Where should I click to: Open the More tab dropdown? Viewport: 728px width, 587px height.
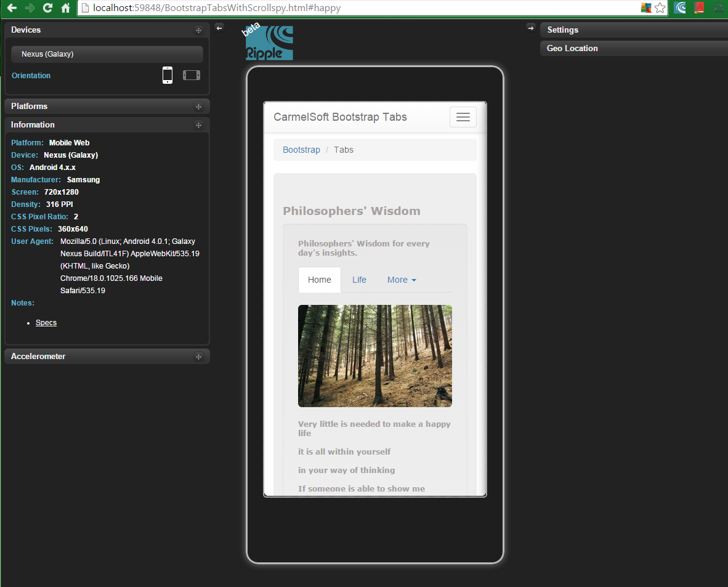tap(401, 280)
